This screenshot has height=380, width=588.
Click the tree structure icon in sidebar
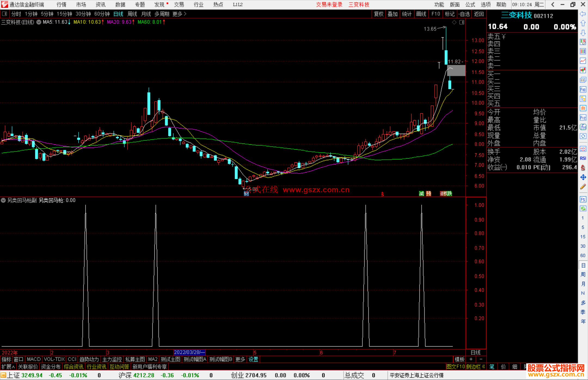click(583, 99)
